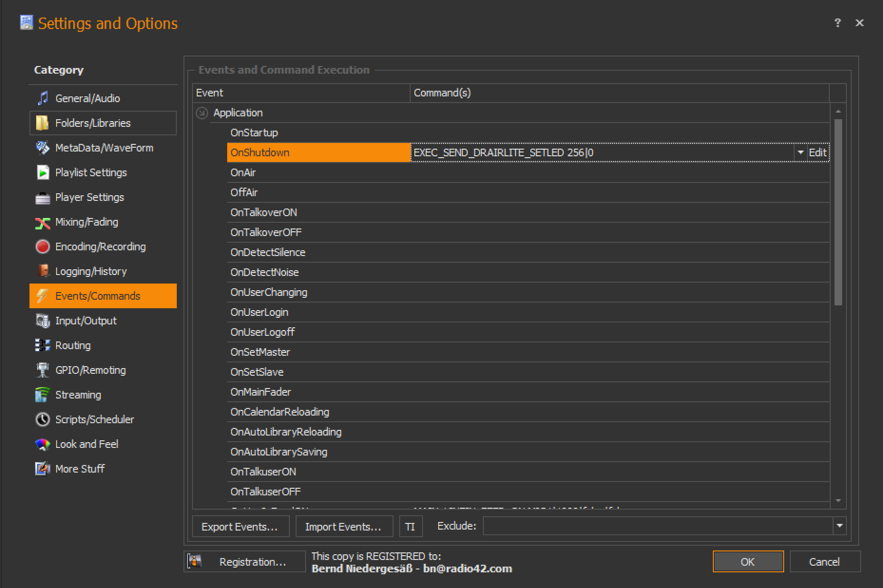Viewport: 883px width, 588px height.
Task: Click the Exclude text input field
Action: pyautogui.click(x=657, y=526)
